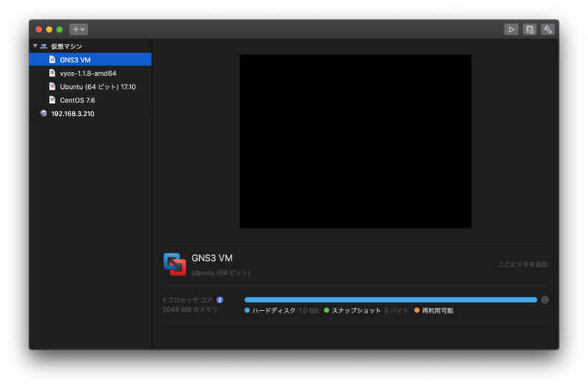Click the GNS3 VM title text
This screenshot has height=388, width=588.
coord(212,258)
